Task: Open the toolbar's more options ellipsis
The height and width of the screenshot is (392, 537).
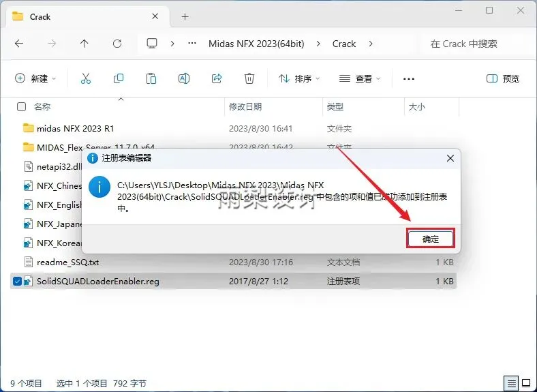Action: [409, 79]
